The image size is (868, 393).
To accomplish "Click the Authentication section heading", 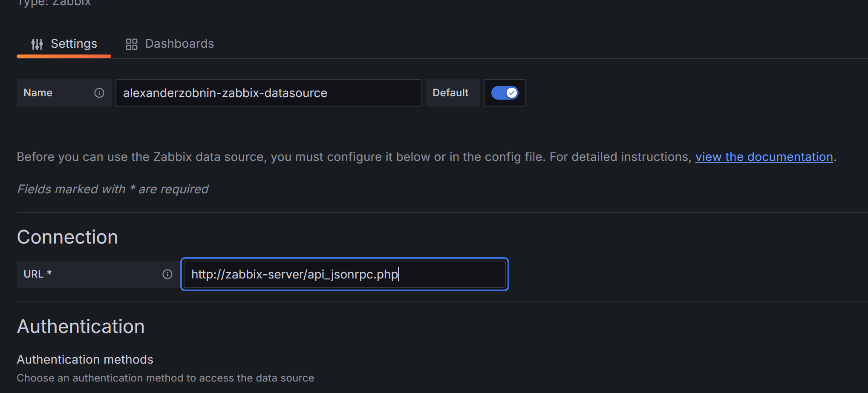I will [81, 327].
